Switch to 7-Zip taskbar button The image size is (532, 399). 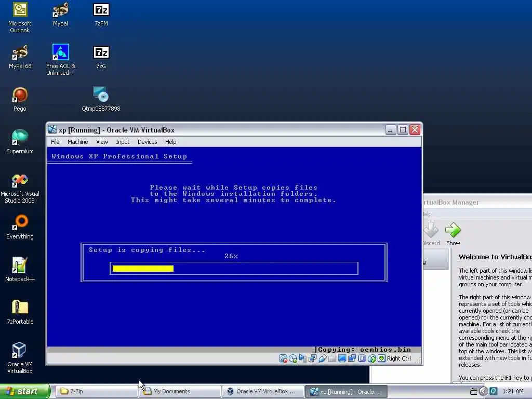(96, 391)
